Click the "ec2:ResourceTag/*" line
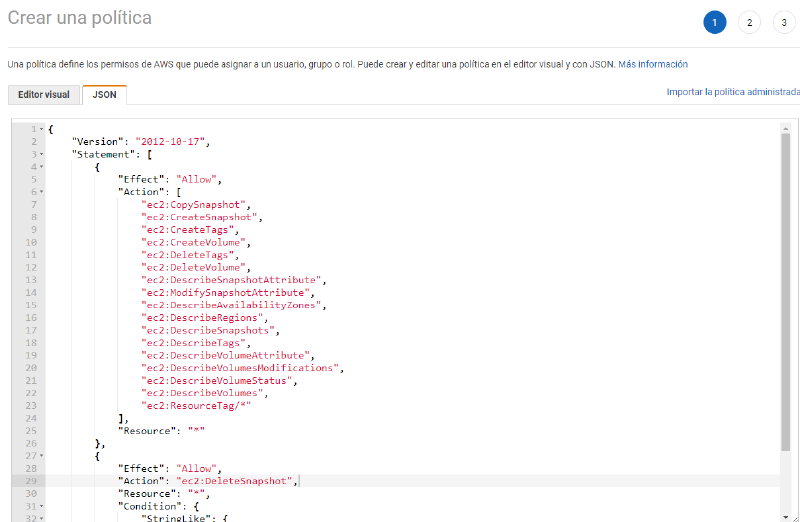The width and height of the screenshot is (800, 522). 196,406
